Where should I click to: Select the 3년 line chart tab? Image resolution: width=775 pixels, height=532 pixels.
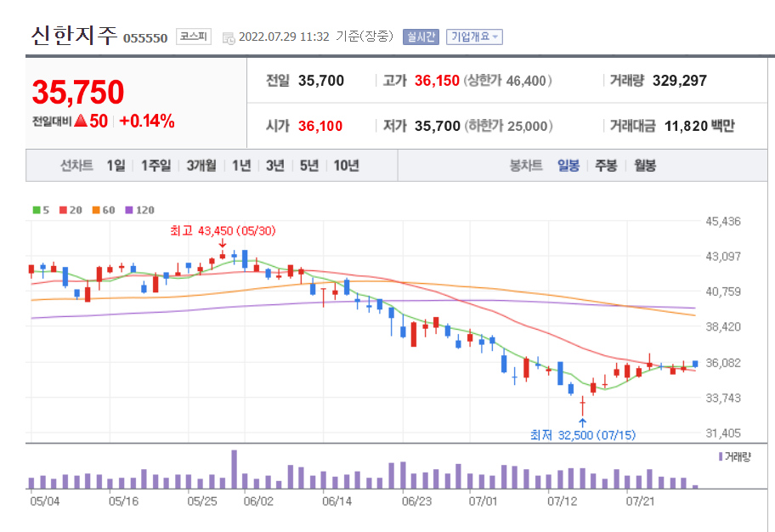[x=275, y=166]
